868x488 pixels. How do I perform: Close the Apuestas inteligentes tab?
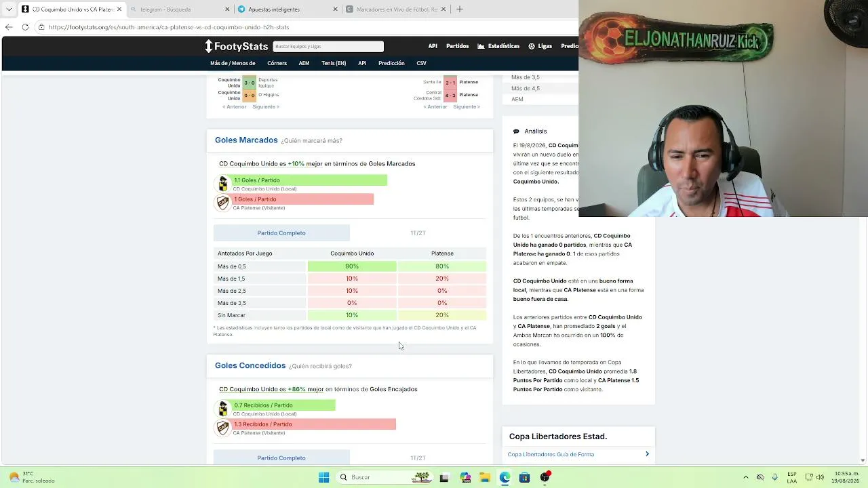[335, 9]
